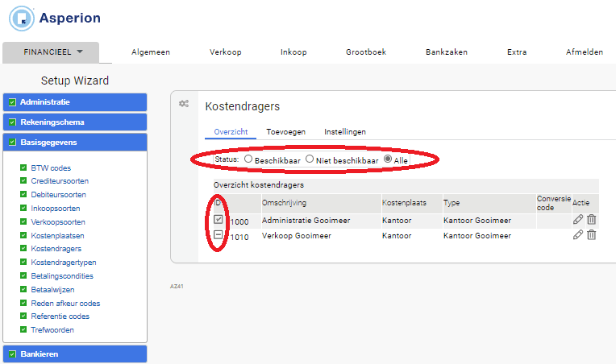Click the green check beside Debiteursoorten
Screen dimensions: 616x364
click(23, 194)
